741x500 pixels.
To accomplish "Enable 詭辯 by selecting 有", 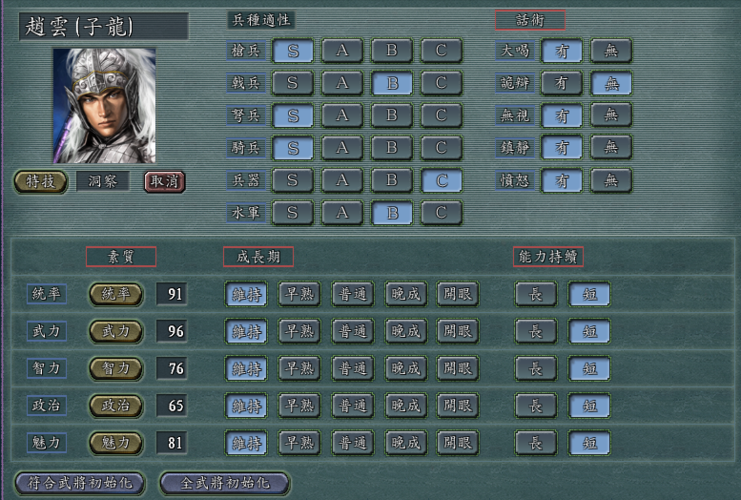I will point(561,83).
